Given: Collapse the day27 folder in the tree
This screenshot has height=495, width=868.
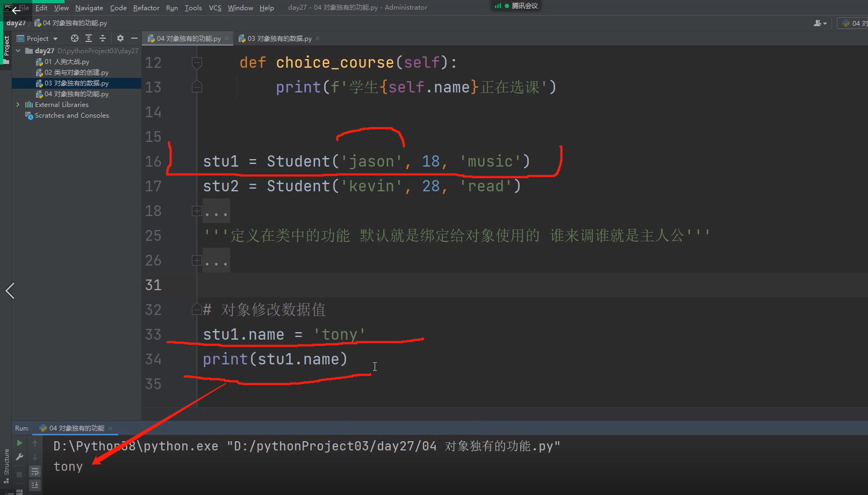Looking at the screenshot, I should pyautogui.click(x=18, y=51).
